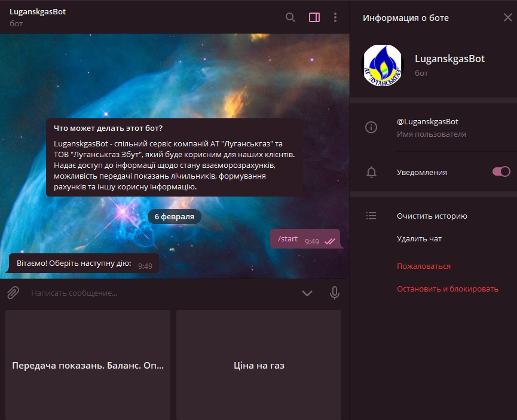Toggle the Уведомления notifications switch
517x420 pixels.
coord(501,172)
